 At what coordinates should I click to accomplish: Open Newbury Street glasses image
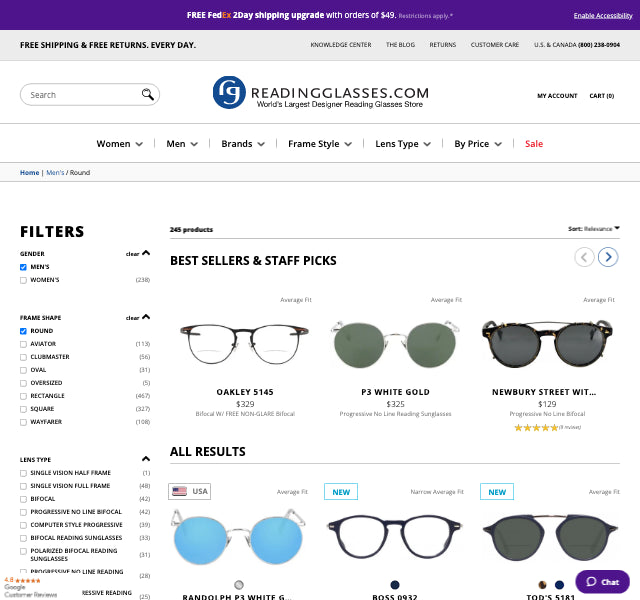[x=547, y=344]
